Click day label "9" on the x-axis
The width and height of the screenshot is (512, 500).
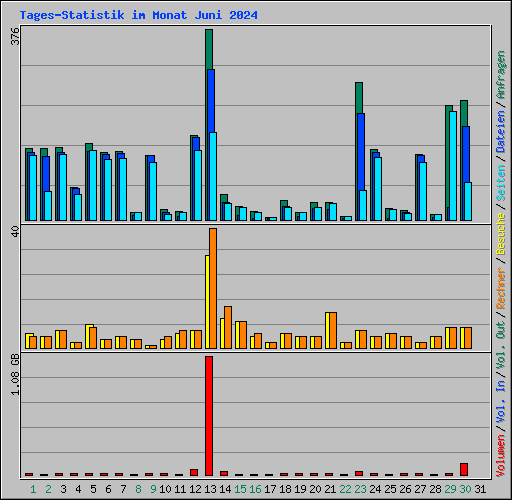pos(153,489)
